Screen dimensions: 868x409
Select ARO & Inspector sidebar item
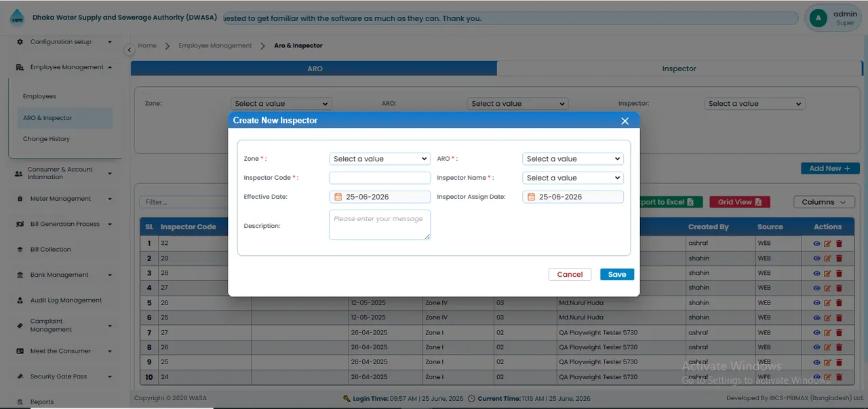click(65, 118)
